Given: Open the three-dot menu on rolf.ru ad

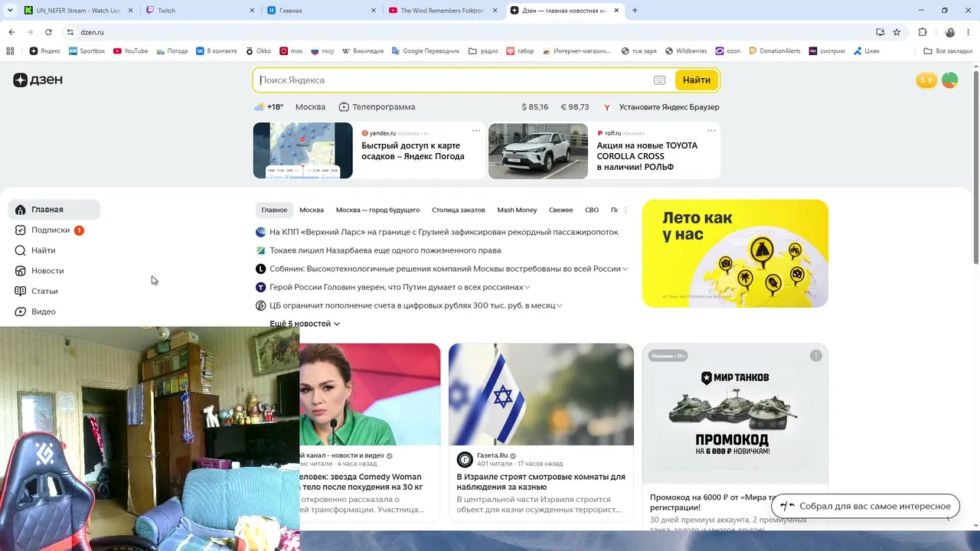Looking at the screenshot, I should pyautogui.click(x=711, y=131).
